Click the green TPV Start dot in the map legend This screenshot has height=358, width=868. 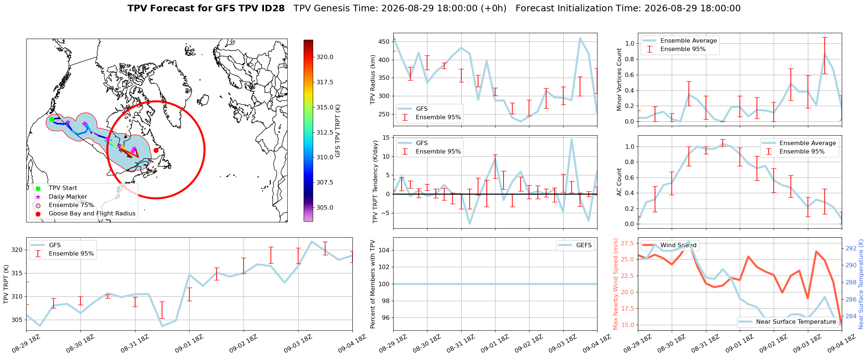38,188
